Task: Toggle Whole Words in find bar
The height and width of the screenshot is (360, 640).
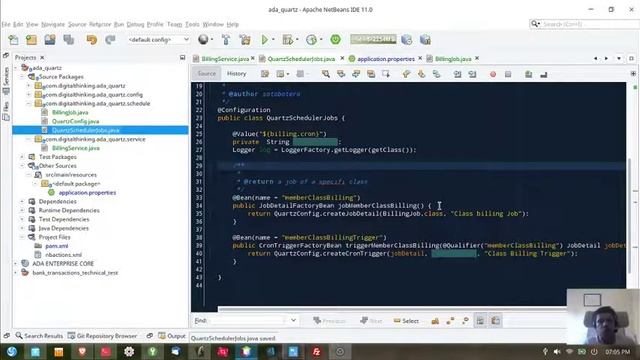Action: 450,321
